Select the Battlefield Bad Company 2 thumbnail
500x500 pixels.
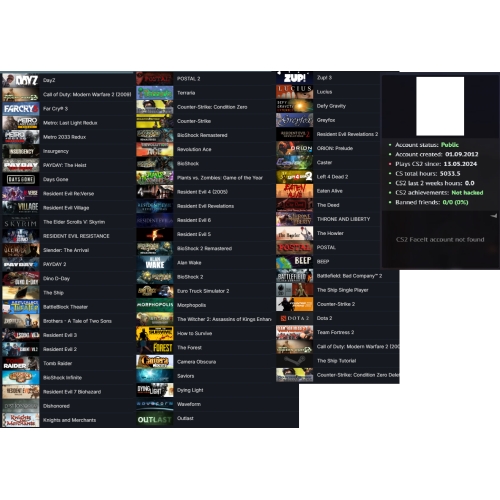pos(295,276)
